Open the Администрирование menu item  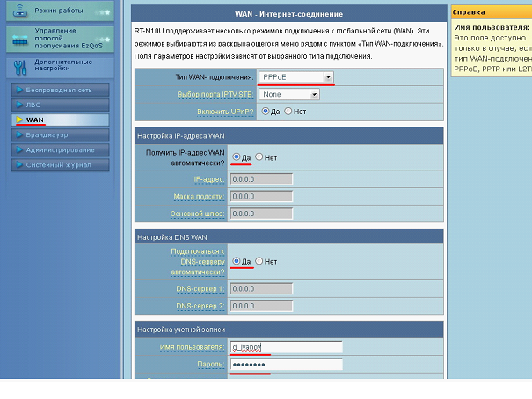pyautogui.click(x=60, y=149)
